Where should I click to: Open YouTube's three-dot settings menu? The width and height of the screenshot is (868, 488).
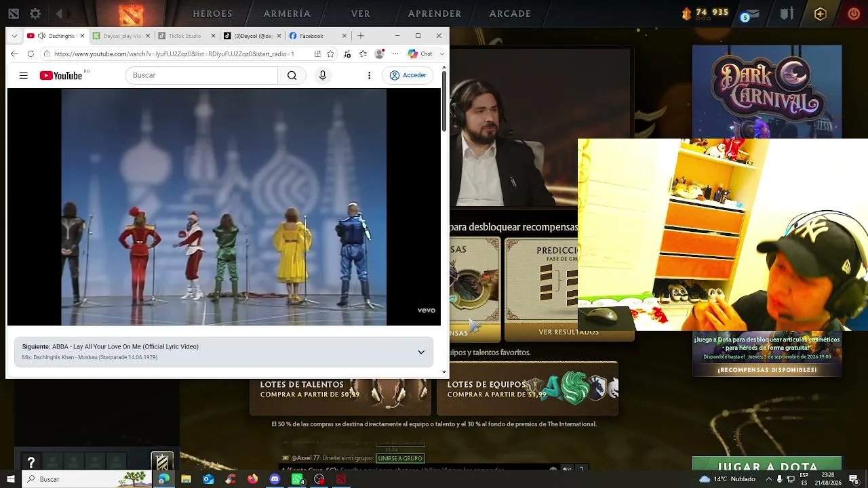[x=369, y=75]
